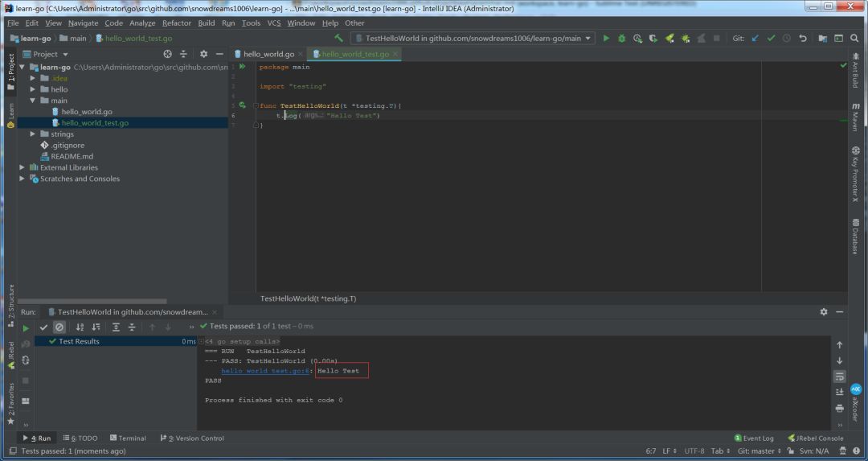Open the Refactor menu
868x461 pixels.
coord(177,23)
